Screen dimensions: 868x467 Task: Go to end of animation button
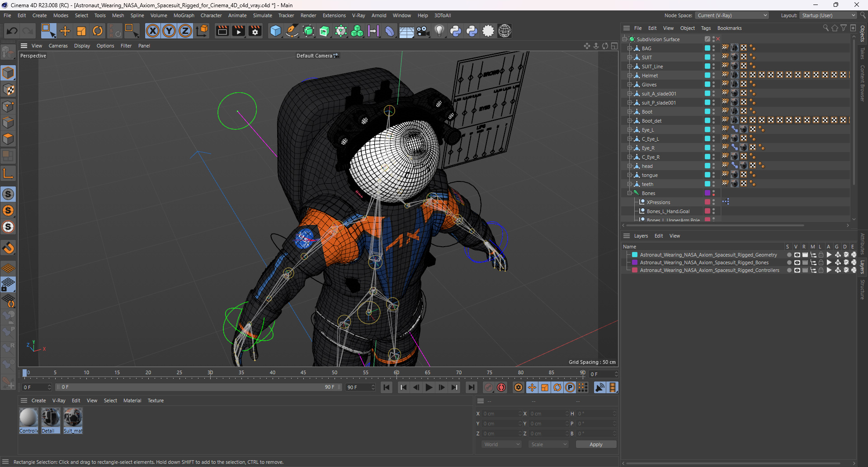click(472, 387)
